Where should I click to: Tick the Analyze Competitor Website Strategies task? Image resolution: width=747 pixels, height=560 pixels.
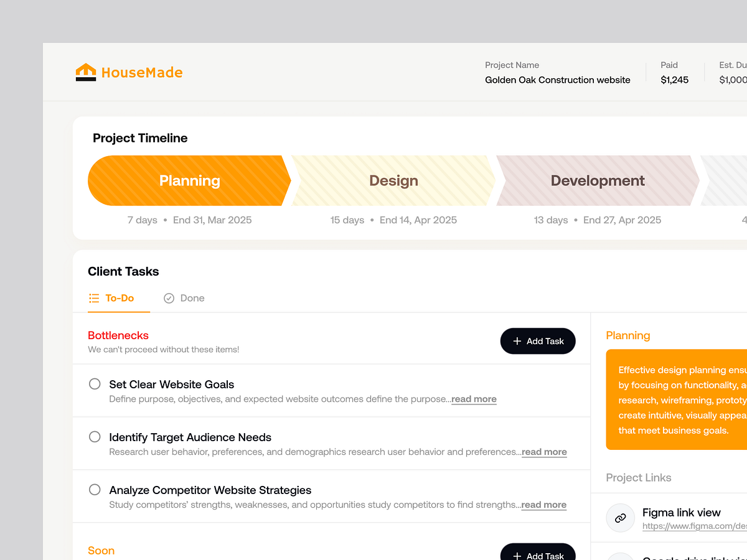pos(95,490)
